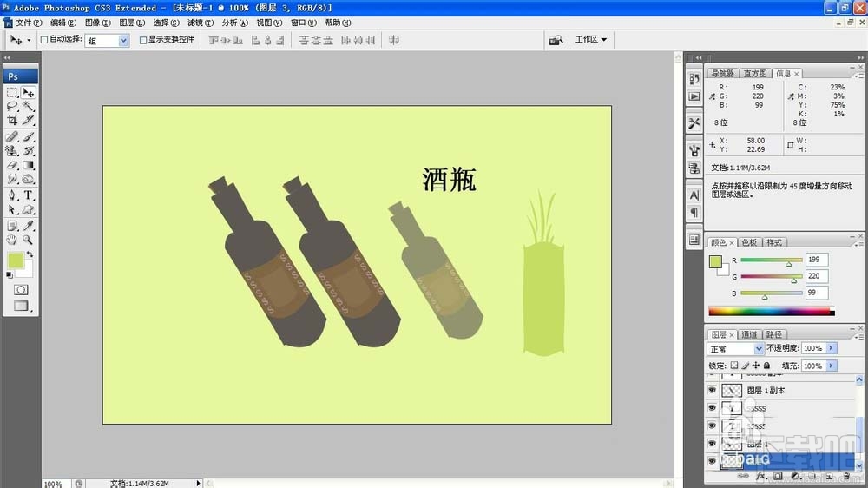Add a layer mask from Layers panel footer

tap(778, 477)
